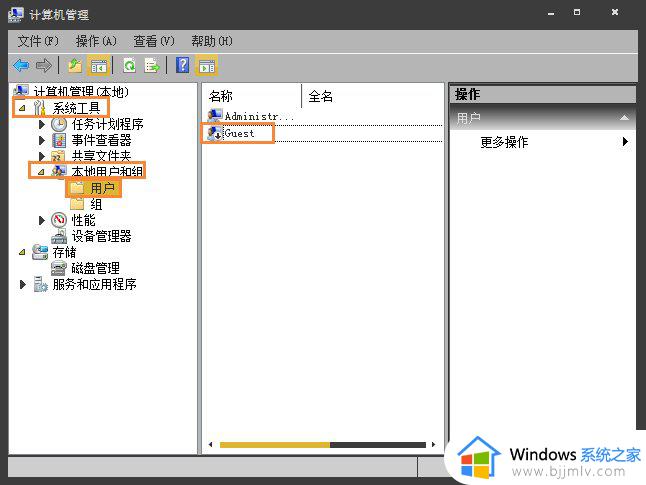Click the horizontal scrollbar thumb
Viewport: 646px width, 485px height.
[275, 445]
